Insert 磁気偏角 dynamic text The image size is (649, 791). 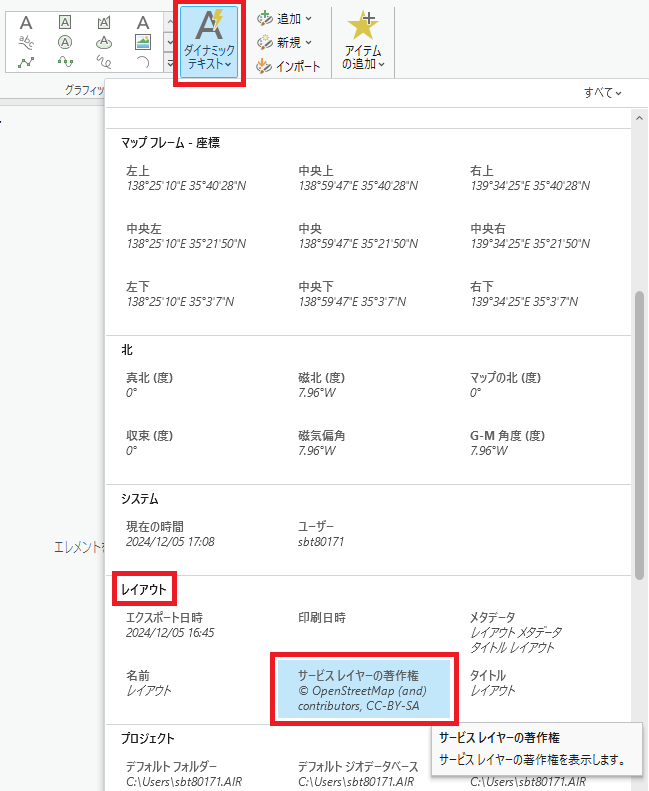click(321, 443)
